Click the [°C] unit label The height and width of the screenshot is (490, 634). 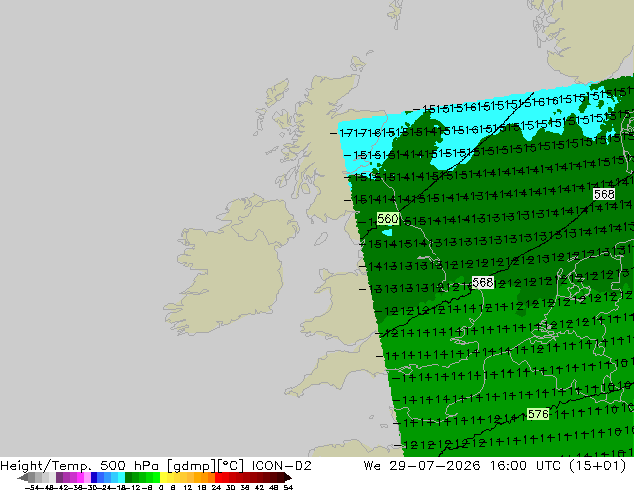231,466
